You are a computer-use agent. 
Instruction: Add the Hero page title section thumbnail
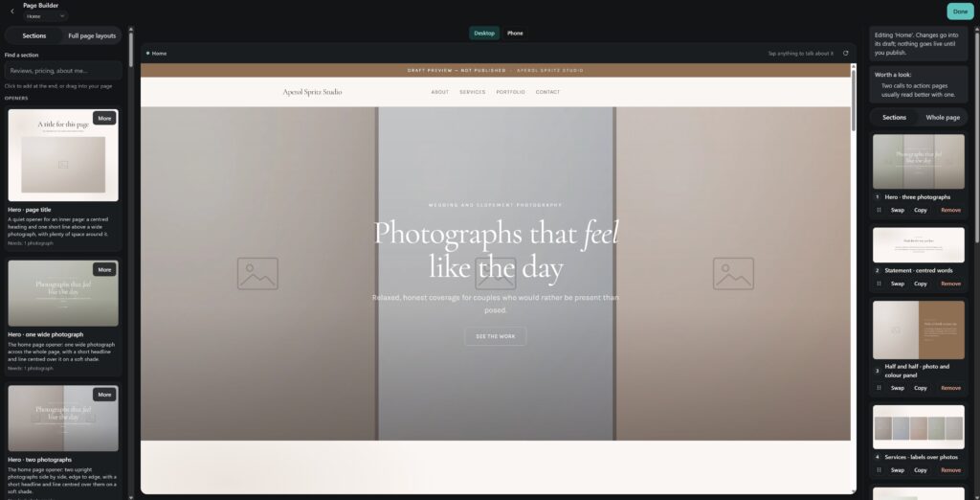click(x=63, y=155)
